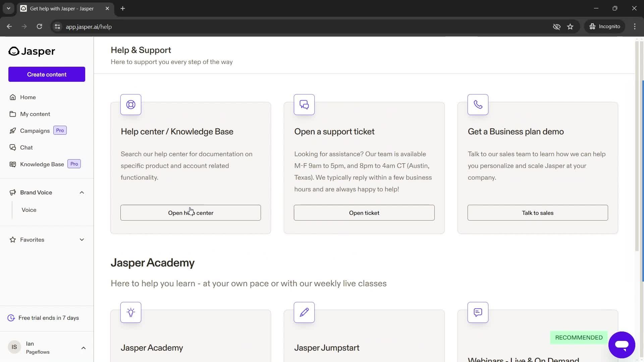Expand the user profile section at bottom
Image resolution: width=644 pixels, height=362 pixels.
tap(83, 347)
